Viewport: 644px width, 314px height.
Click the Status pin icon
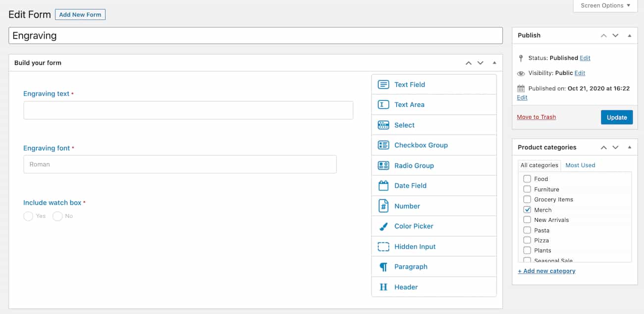[x=521, y=58]
